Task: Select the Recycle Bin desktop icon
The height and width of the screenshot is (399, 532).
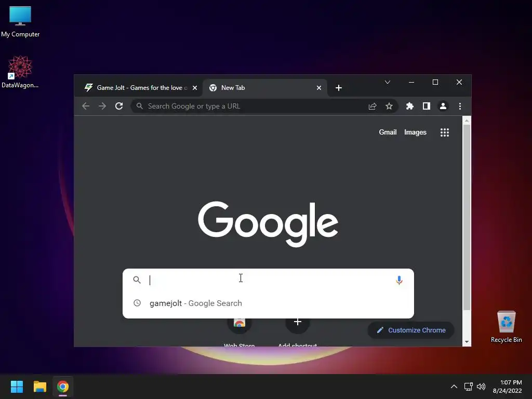Action: pyautogui.click(x=506, y=327)
